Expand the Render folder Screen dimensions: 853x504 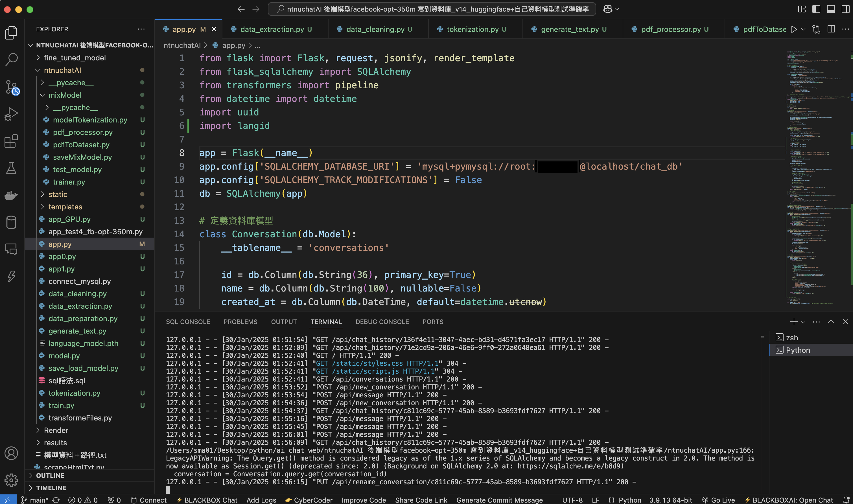(x=56, y=430)
